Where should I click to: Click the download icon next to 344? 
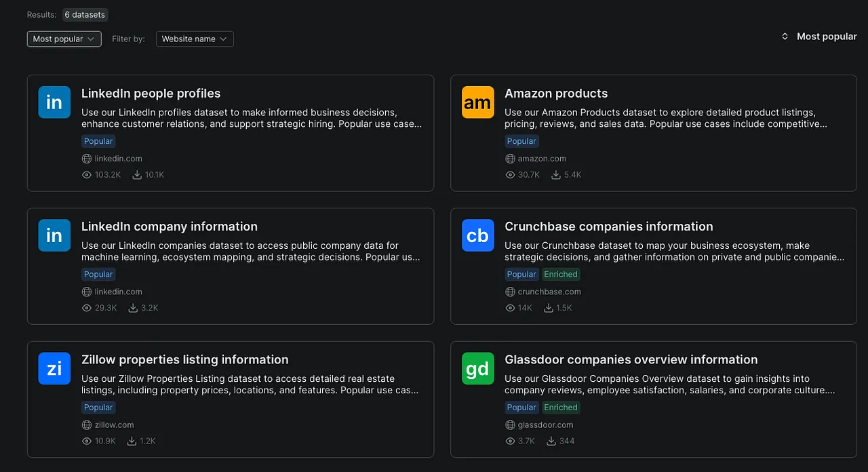coord(551,441)
